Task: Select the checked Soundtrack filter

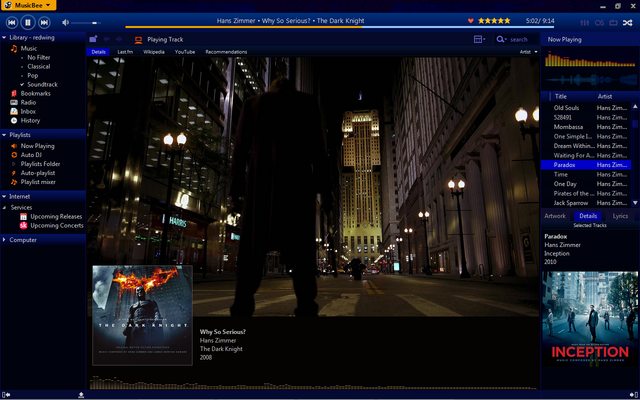Action: [42, 84]
